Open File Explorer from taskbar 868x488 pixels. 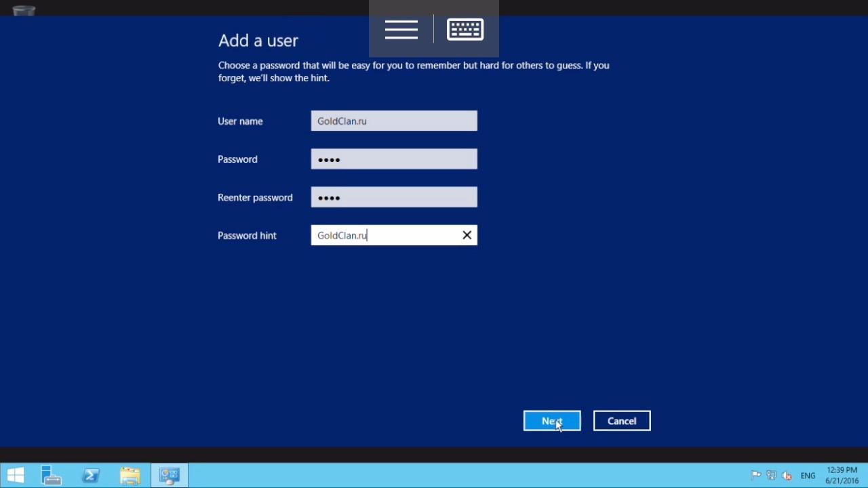pyautogui.click(x=130, y=476)
